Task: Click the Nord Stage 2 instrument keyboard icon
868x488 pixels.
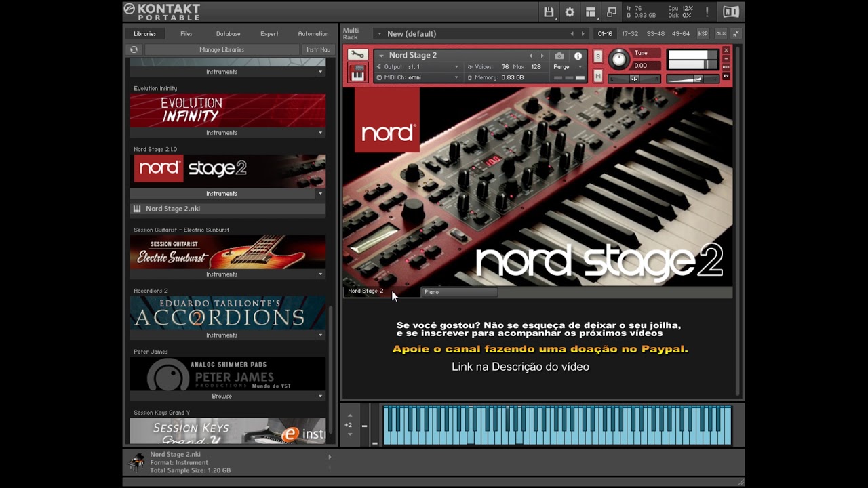Action: click(357, 73)
